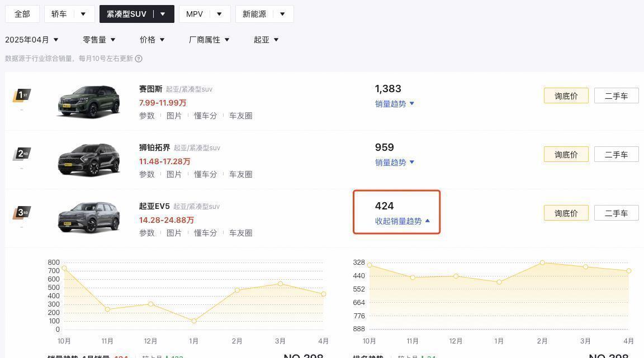View 图片 for 赛图斯
Screen dimensions: 644x358
click(174, 116)
